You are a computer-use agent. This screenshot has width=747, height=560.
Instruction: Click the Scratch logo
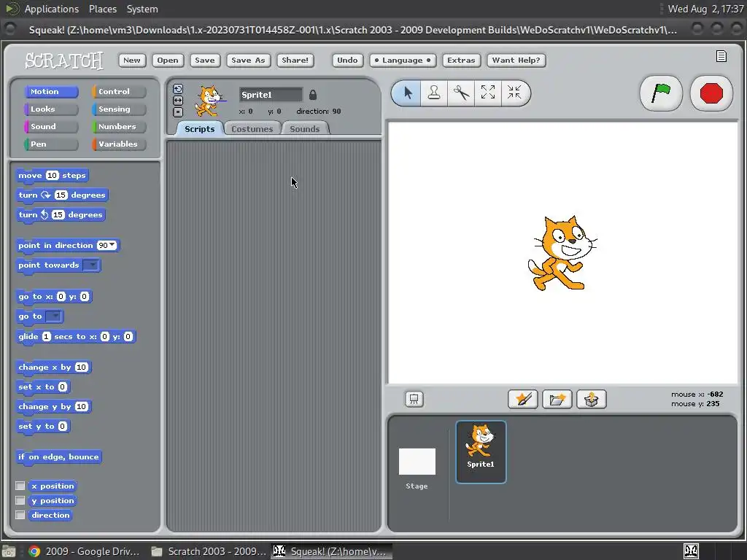[x=64, y=61]
